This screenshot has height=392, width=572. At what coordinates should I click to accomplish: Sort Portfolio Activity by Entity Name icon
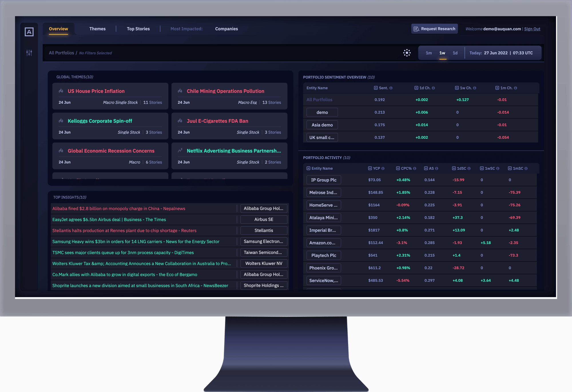click(x=309, y=168)
